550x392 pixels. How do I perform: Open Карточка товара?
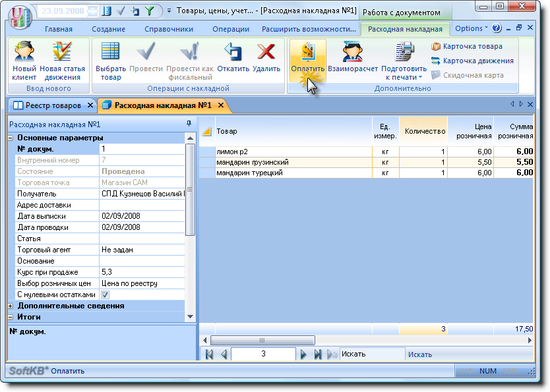(x=466, y=46)
